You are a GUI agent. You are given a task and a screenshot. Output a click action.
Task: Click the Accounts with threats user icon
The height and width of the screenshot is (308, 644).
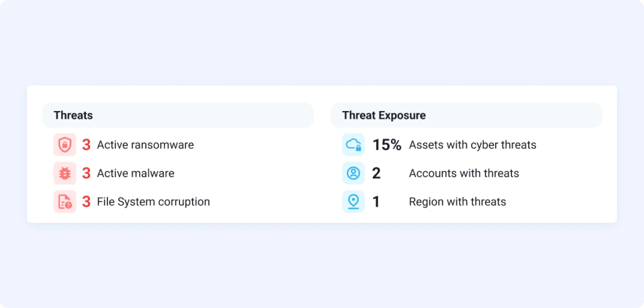point(353,173)
